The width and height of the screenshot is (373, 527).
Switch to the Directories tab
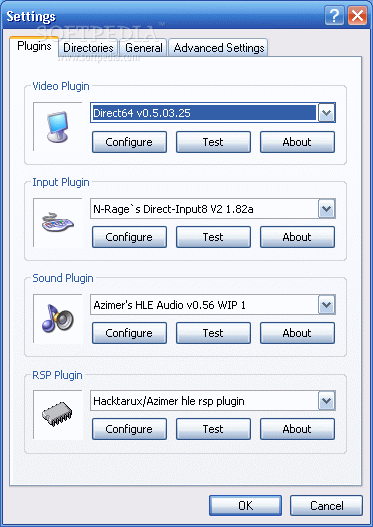point(88,48)
